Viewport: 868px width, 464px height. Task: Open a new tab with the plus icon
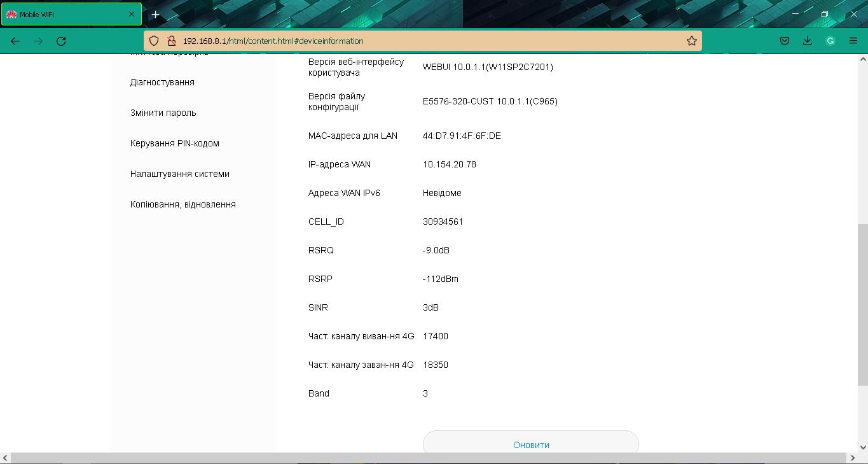(x=156, y=14)
